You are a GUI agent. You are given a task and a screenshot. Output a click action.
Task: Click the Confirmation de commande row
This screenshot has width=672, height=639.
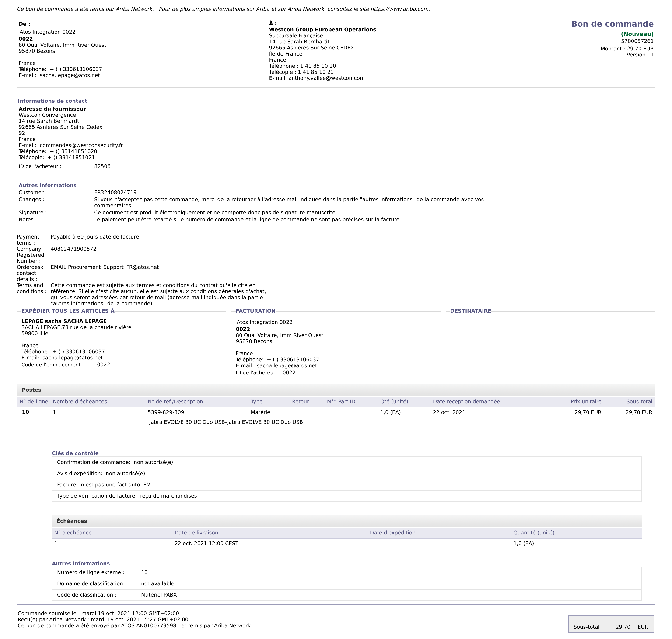pyautogui.click(x=115, y=462)
